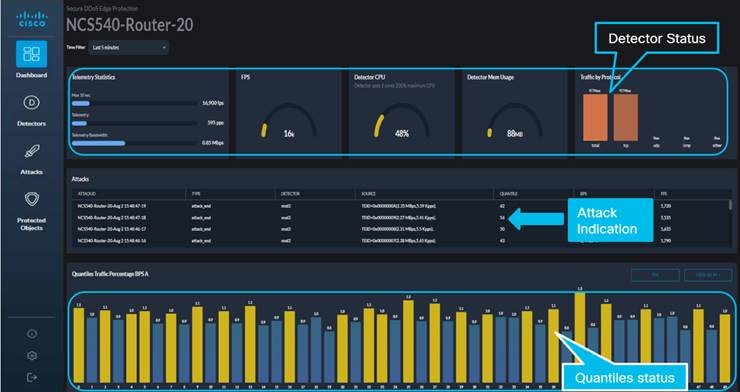Select attack row 'NCS540-Router-20-Aug 2 15:48:46-16'
This screenshot has height=392, width=740.
(400, 241)
